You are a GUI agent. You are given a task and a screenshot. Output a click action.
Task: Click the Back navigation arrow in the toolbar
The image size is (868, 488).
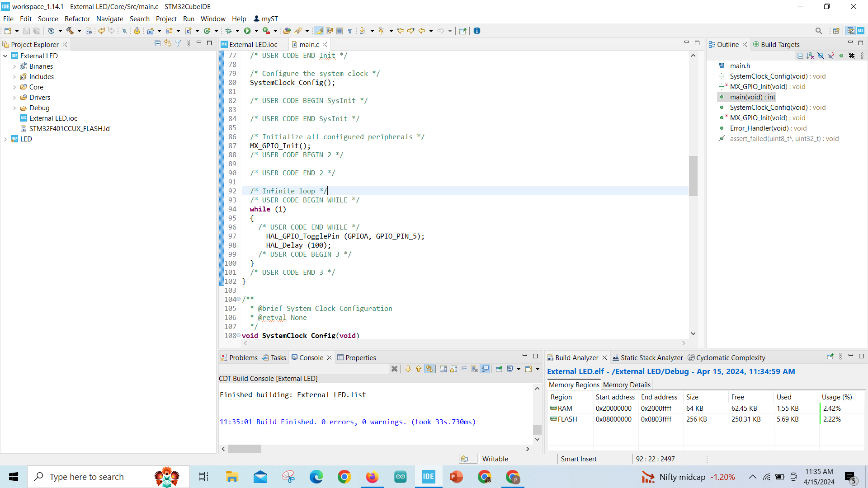[x=422, y=31]
